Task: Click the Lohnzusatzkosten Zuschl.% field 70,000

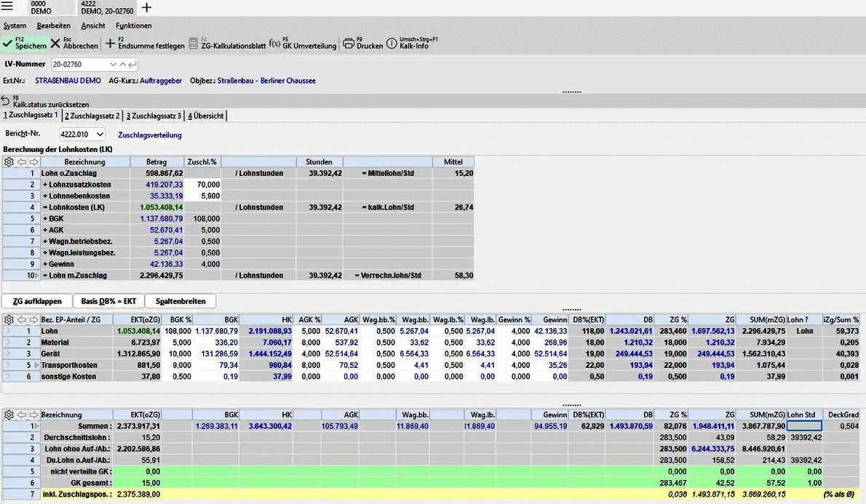Action: 203,185
